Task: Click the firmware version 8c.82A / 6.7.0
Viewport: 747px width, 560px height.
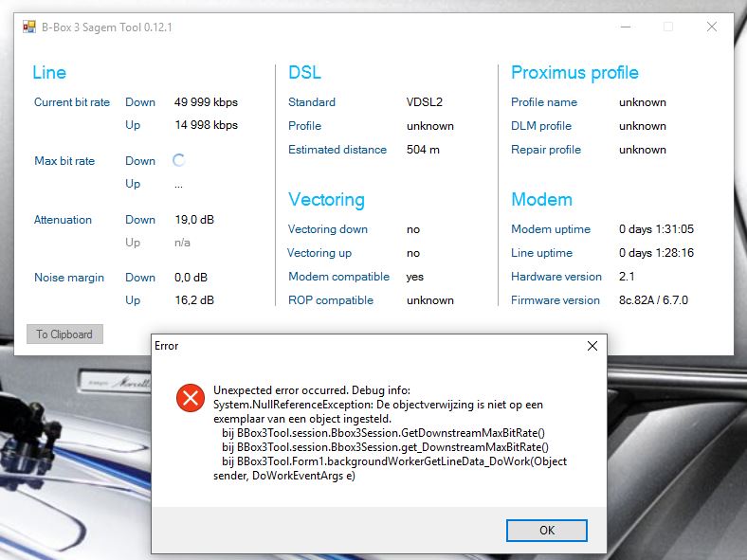Action: click(x=653, y=300)
